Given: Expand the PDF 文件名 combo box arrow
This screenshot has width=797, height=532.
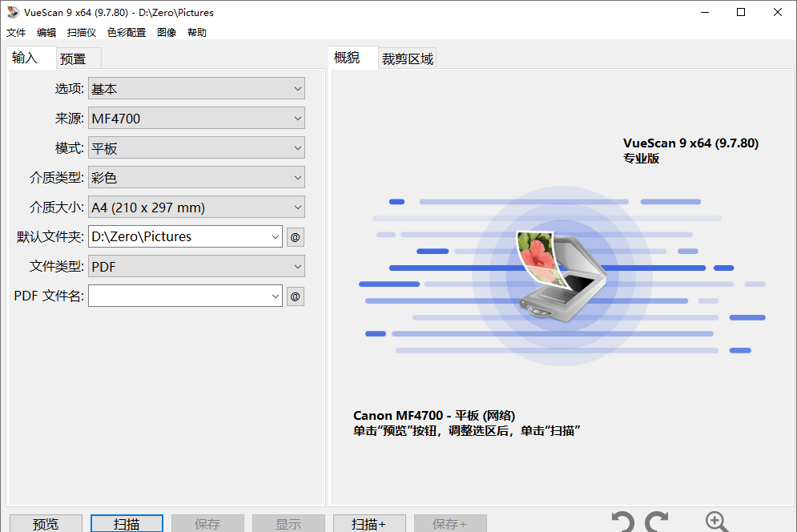Looking at the screenshot, I should tap(275, 296).
